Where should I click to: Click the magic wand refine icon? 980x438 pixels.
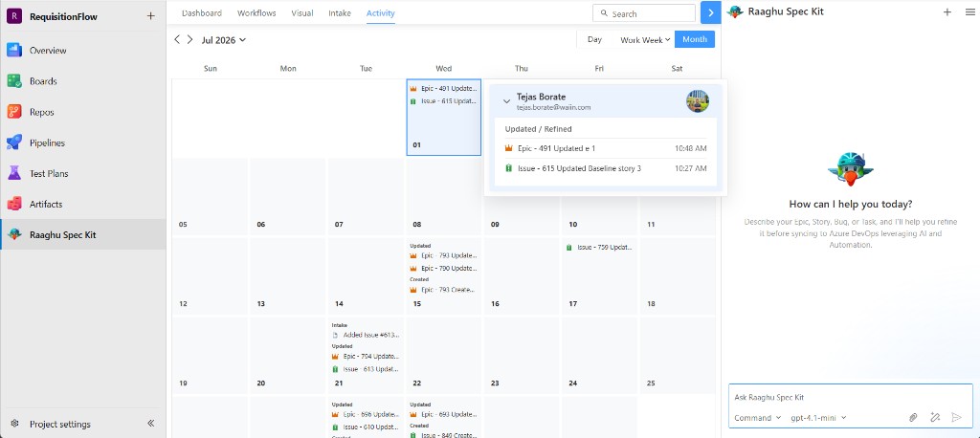pos(934,417)
